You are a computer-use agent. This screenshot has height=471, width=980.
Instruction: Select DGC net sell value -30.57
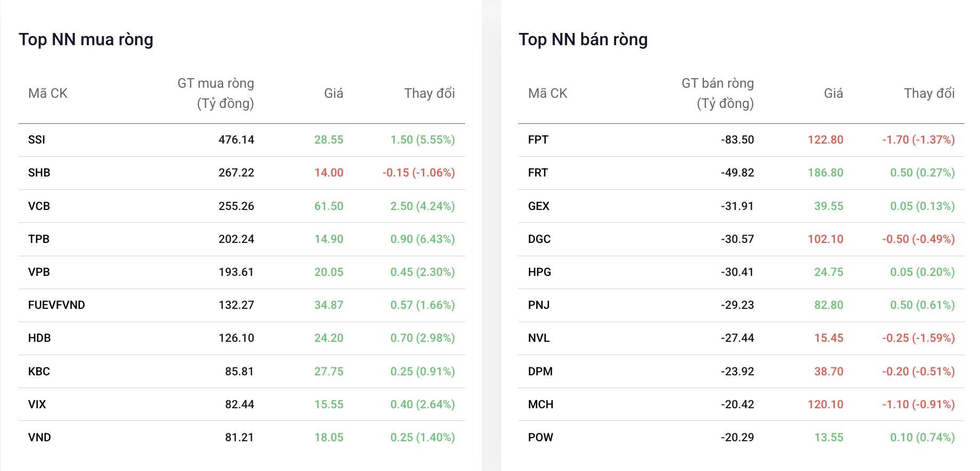pos(737,239)
